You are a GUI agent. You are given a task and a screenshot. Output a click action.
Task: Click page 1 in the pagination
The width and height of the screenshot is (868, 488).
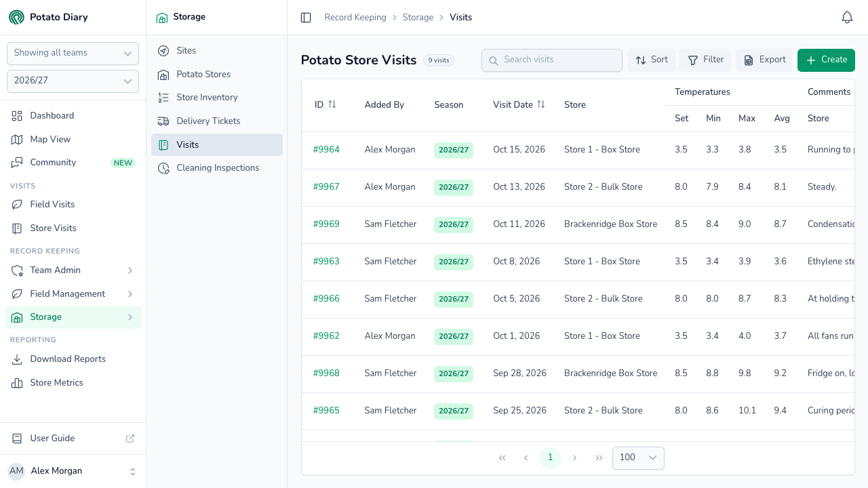pyautogui.click(x=550, y=457)
